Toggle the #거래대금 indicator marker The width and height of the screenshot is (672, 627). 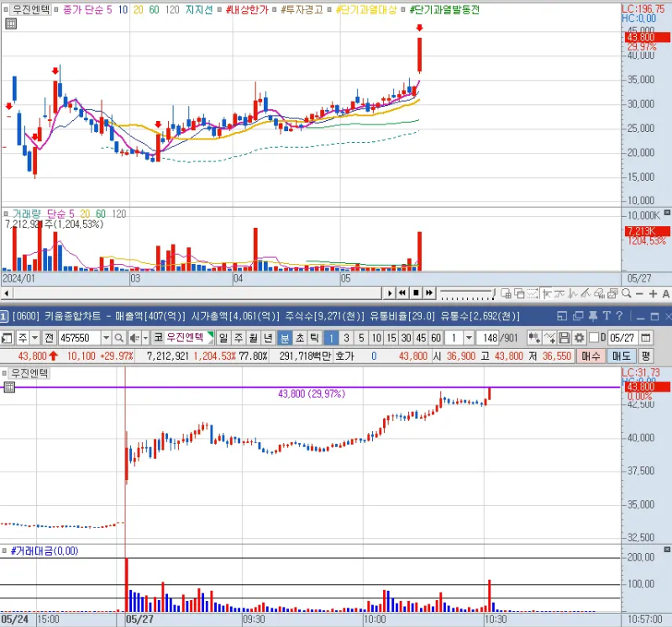point(4,551)
